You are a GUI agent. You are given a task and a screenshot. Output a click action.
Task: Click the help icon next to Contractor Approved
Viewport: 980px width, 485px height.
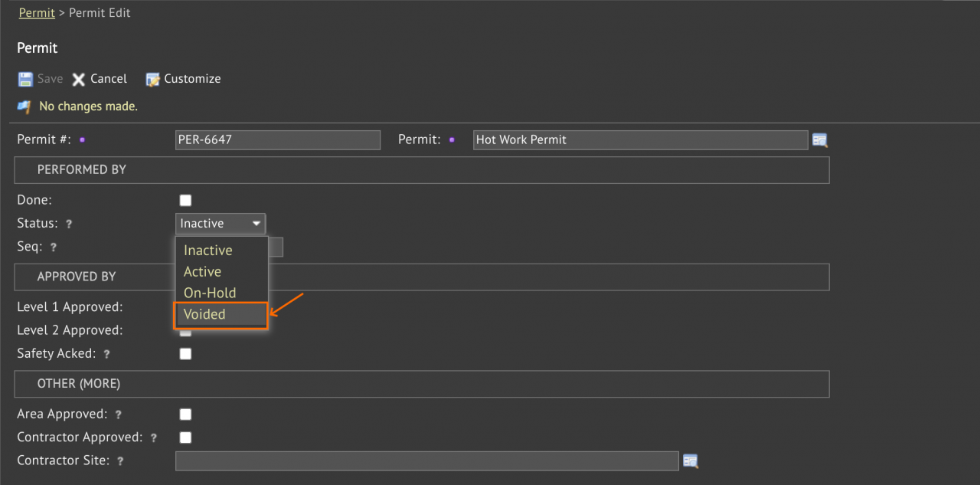(154, 438)
